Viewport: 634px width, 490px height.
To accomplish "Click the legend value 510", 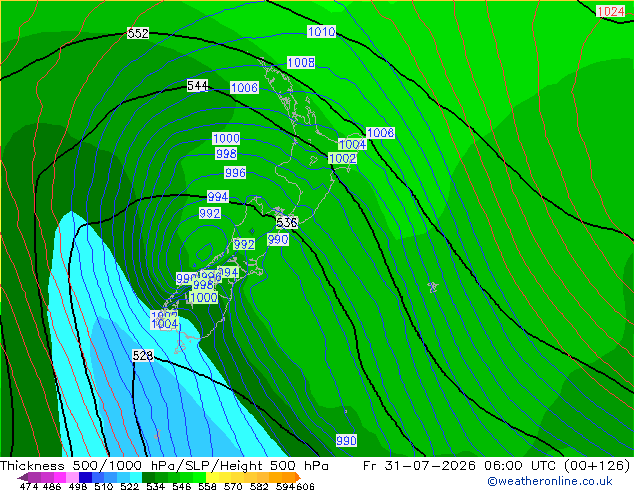I will [104, 486].
